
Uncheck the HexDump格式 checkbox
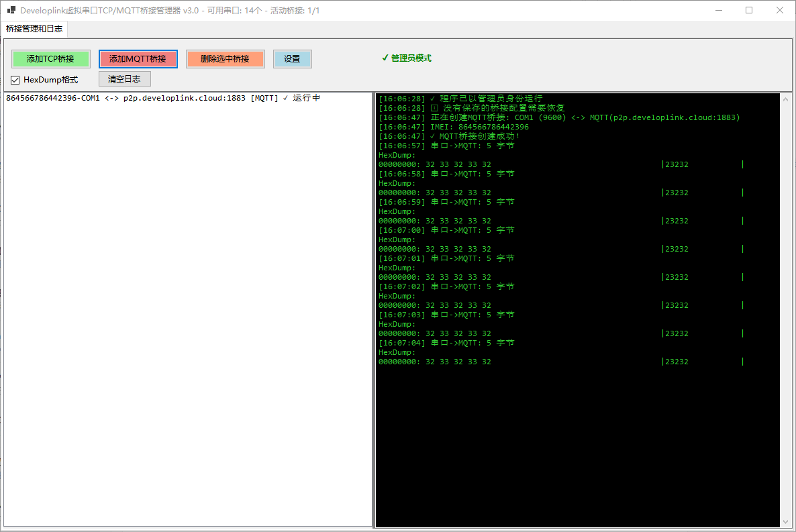(15, 80)
